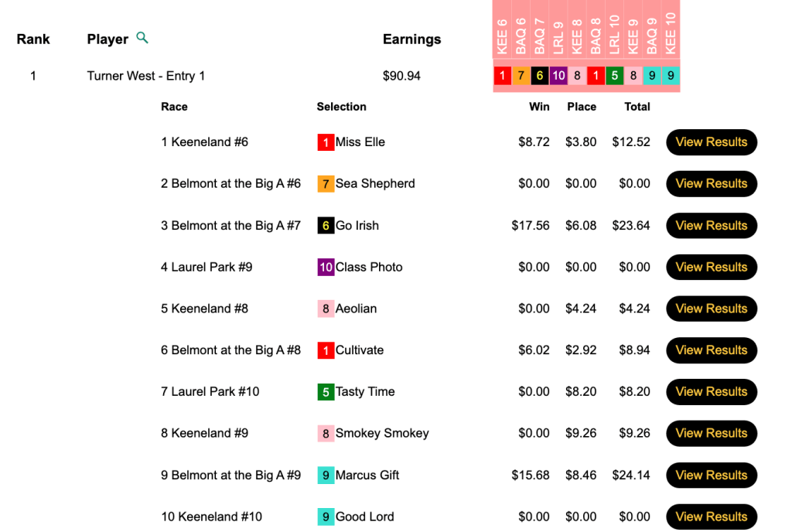This screenshot has height=532, width=792.
Task: Click the player search magnifier icon
Action: [x=142, y=37]
